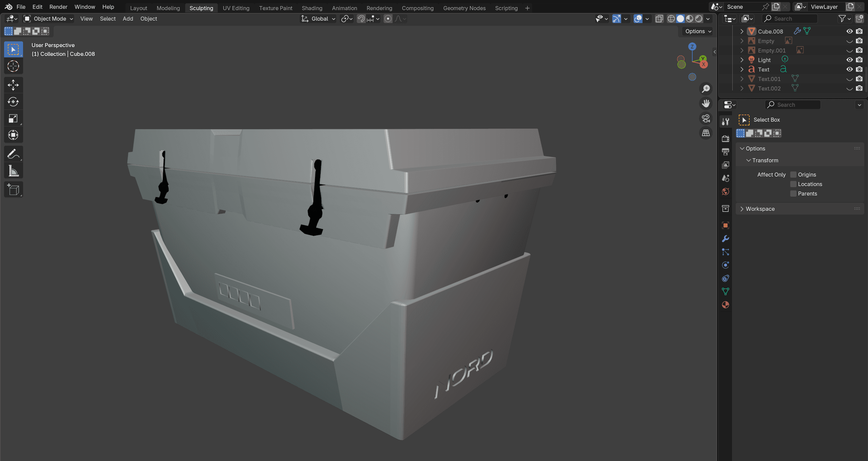Open the Object Mode dropdown
The height and width of the screenshot is (461, 868).
coord(48,19)
